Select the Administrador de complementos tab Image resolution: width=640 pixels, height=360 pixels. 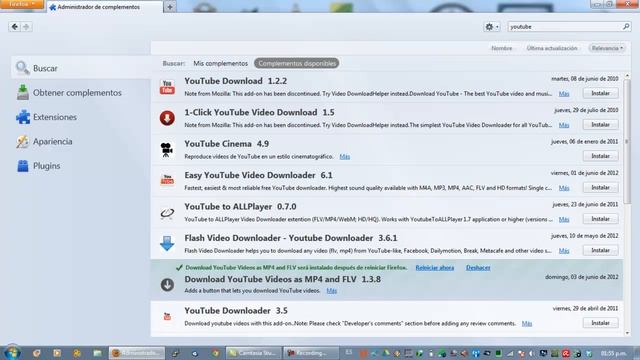(104, 7)
